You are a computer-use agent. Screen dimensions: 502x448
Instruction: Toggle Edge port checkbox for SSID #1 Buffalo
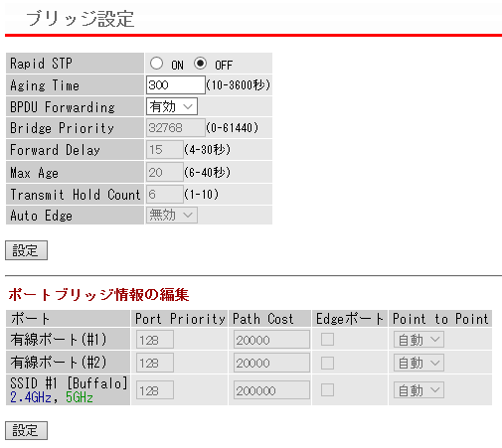pos(327,390)
